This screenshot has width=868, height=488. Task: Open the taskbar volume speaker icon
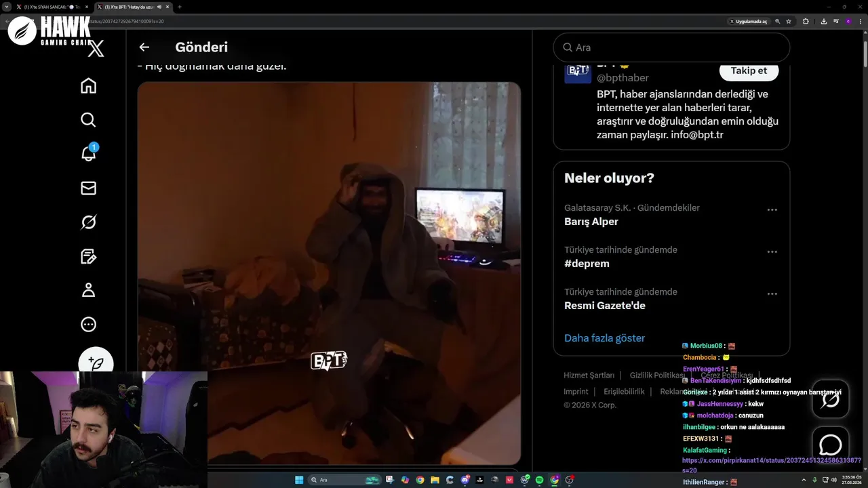pos(833,480)
